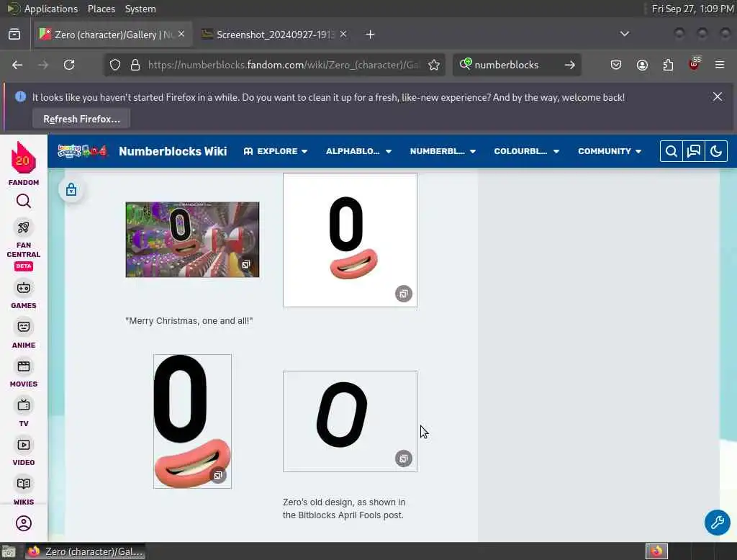The width and height of the screenshot is (737, 560).
Task: Reload the page in Firefox
Action: coord(69,65)
